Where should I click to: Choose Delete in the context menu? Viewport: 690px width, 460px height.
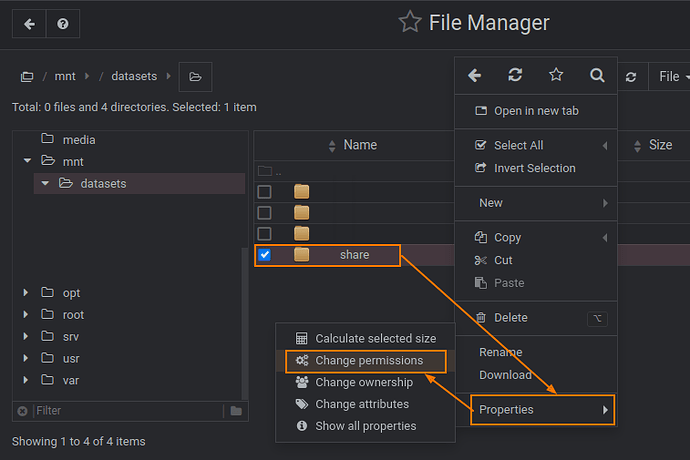click(510, 318)
